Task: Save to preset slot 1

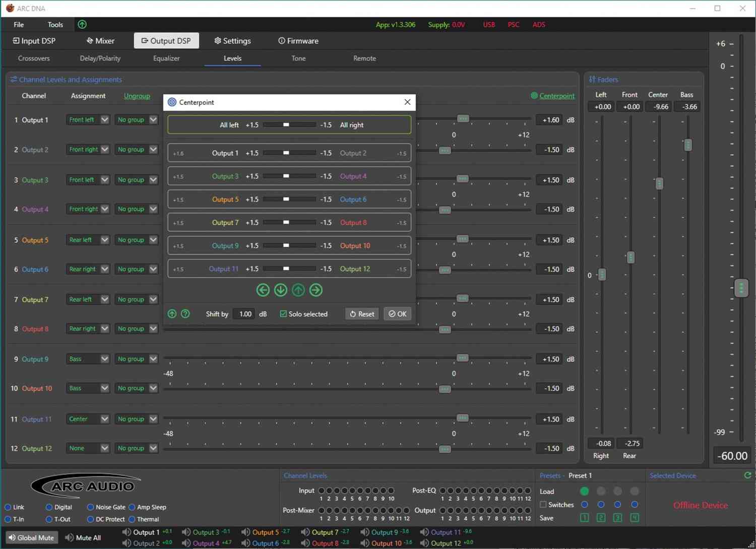Action: 585,518
